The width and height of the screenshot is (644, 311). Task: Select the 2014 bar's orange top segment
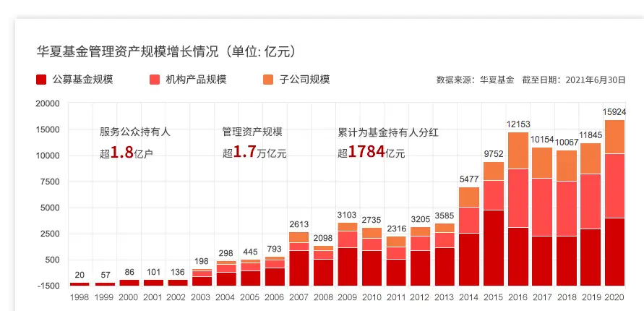click(x=469, y=197)
